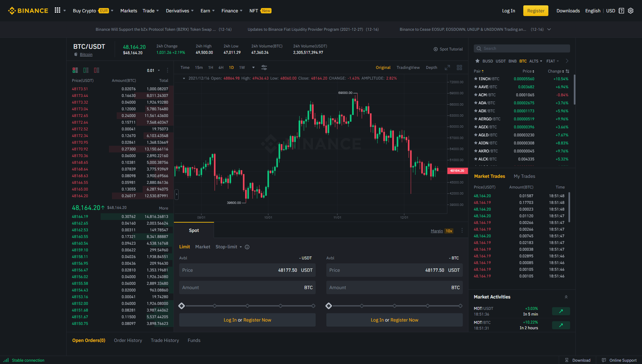This screenshot has height=364, width=642.
Task: Sort the market list by Change
Action: (556, 71)
